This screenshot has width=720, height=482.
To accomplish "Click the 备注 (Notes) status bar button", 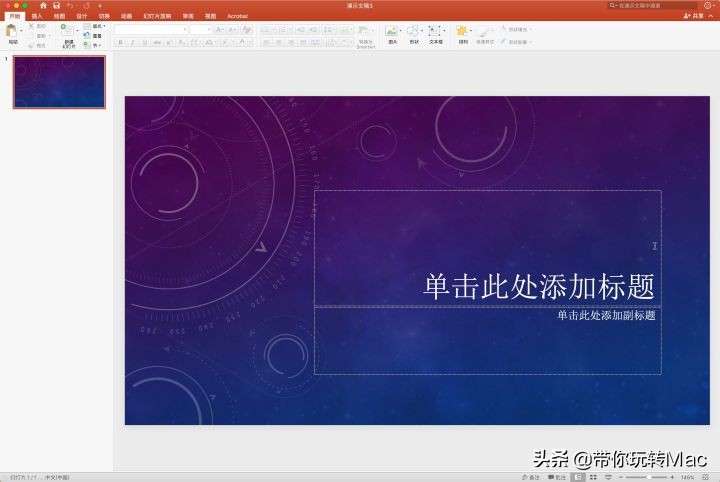I will pyautogui.click(x=530, y=477).
